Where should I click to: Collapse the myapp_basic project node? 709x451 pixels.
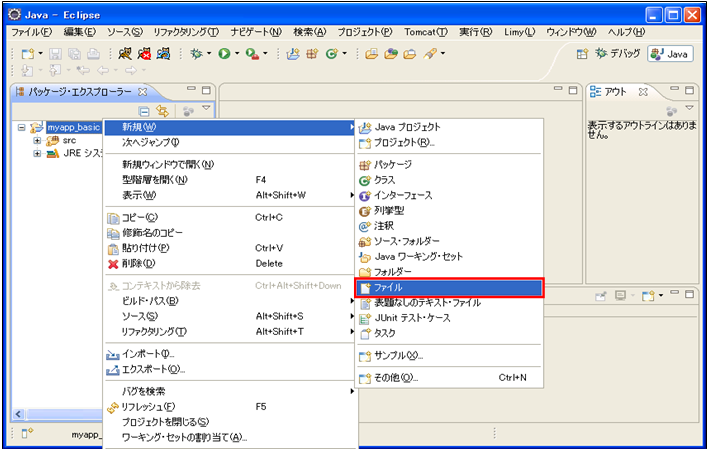click(x=22, y=128)
